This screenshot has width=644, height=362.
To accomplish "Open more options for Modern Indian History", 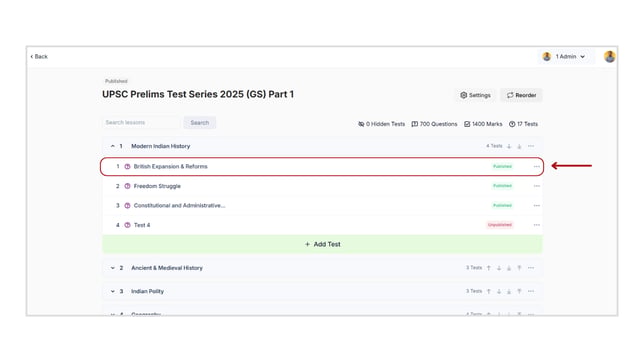I will (x=531, y=146).
